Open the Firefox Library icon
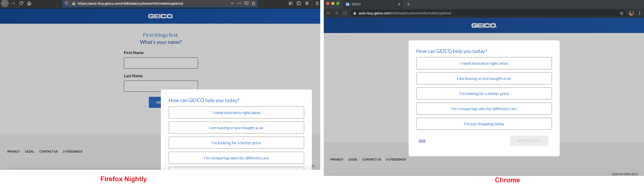This screenshot has height=185, width=644. click(291, 3)
